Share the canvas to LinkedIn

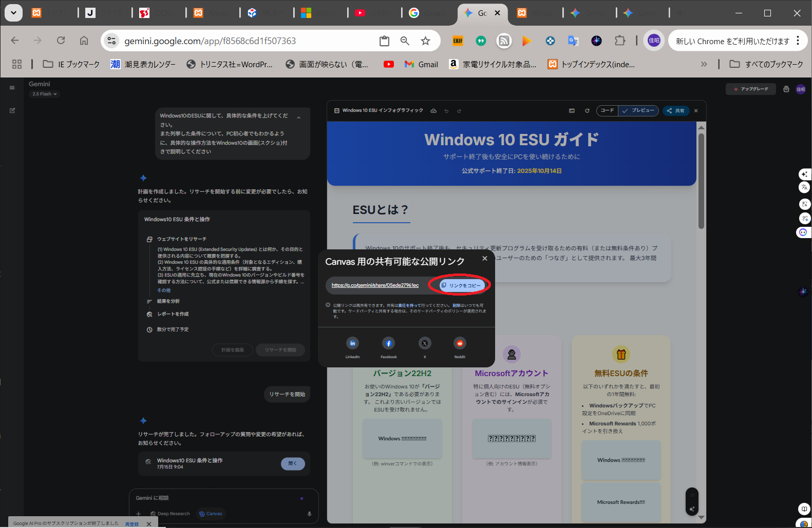(352, 343)
